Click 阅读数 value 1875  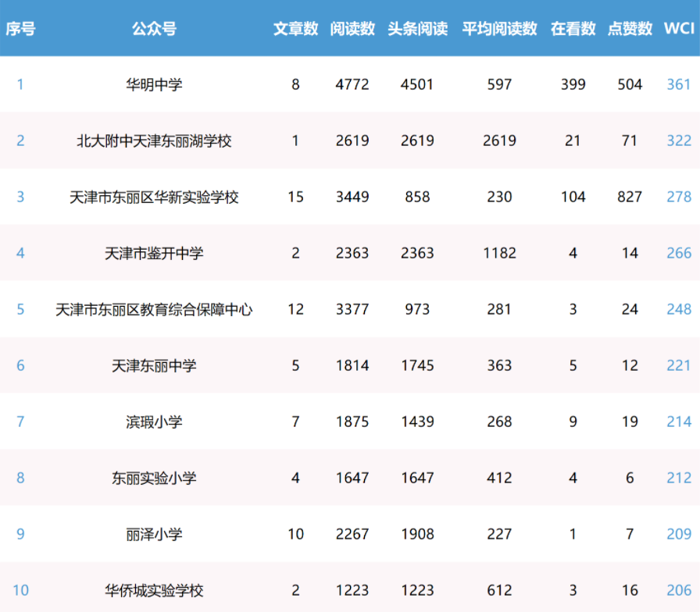coord(352,422)
